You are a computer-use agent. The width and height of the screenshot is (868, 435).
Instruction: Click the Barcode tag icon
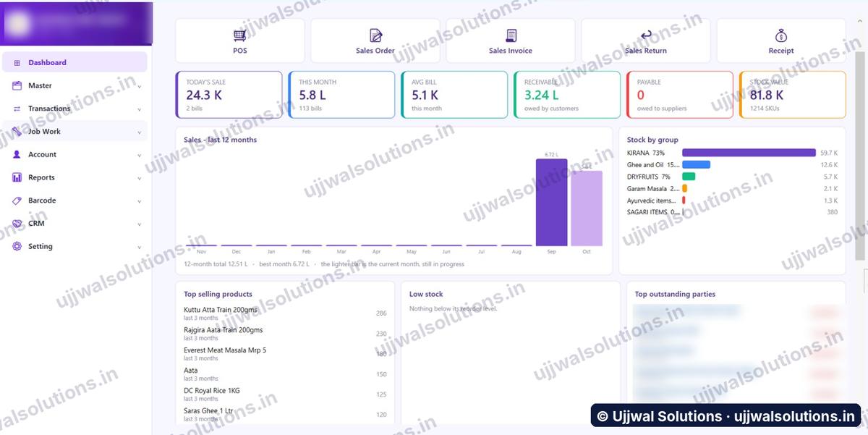coord(17,200)
